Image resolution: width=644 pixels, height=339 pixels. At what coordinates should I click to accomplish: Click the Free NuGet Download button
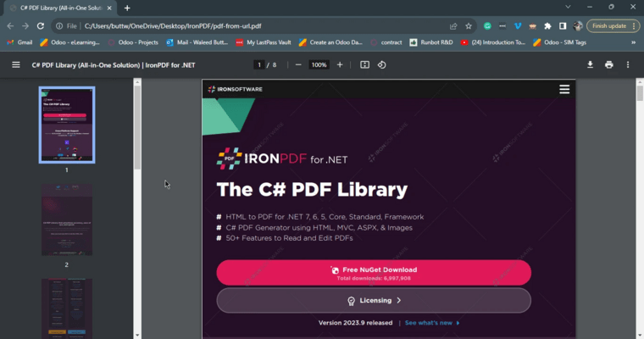374,273
